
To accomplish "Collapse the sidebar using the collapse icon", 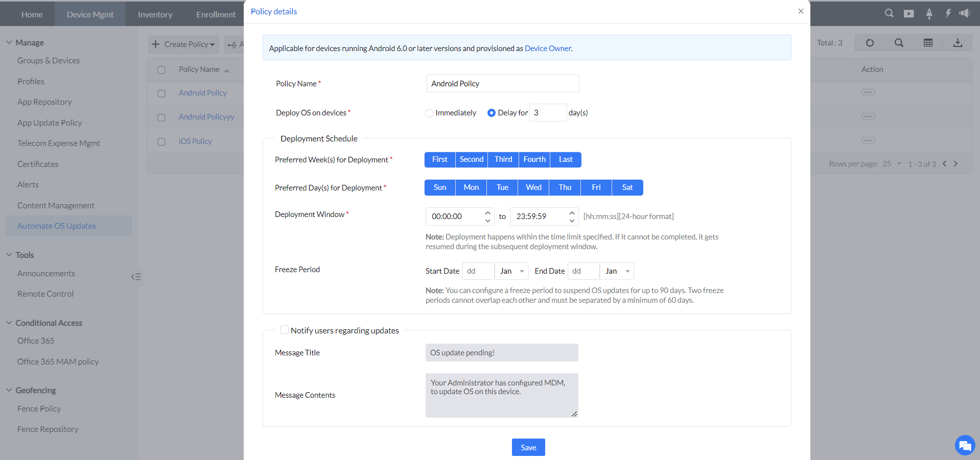I will pos(136,277).
